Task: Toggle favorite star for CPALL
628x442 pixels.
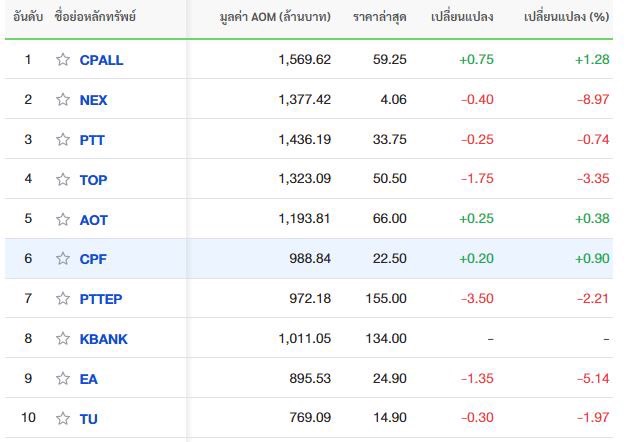Action: pos(63,60)
